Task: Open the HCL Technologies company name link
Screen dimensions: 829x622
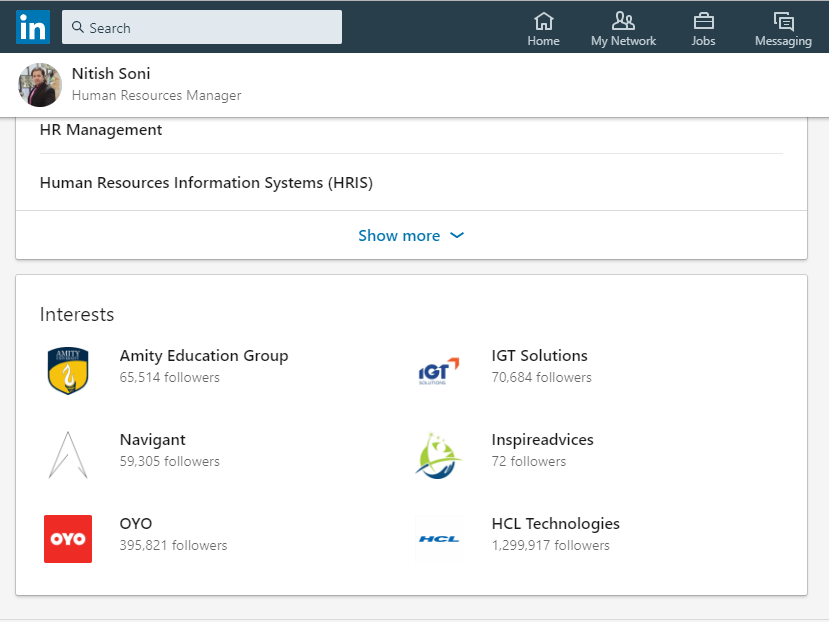Action: pos(555,524)
